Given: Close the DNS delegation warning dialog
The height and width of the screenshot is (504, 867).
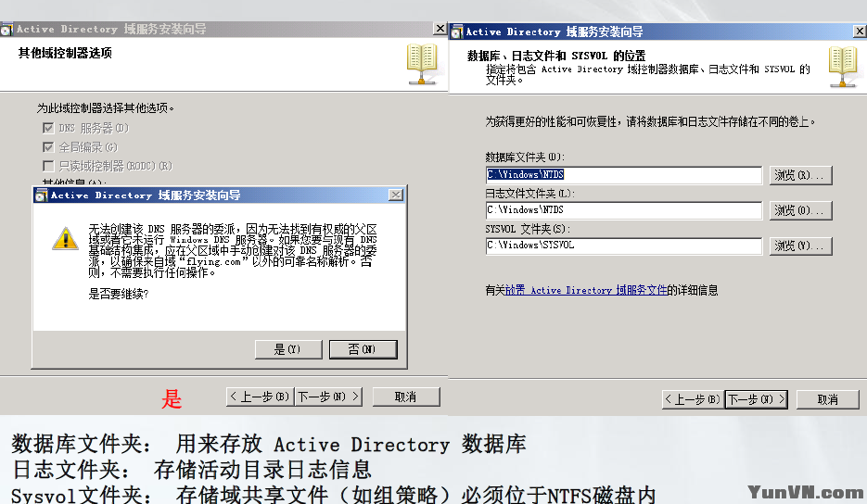Looking at the screenshot, I should [x=396, y=195].
